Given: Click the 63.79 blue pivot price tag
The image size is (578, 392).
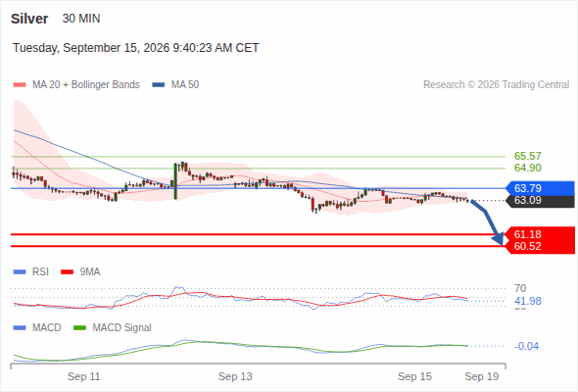Looking at the screenshot, I should [x=540, y=188].
